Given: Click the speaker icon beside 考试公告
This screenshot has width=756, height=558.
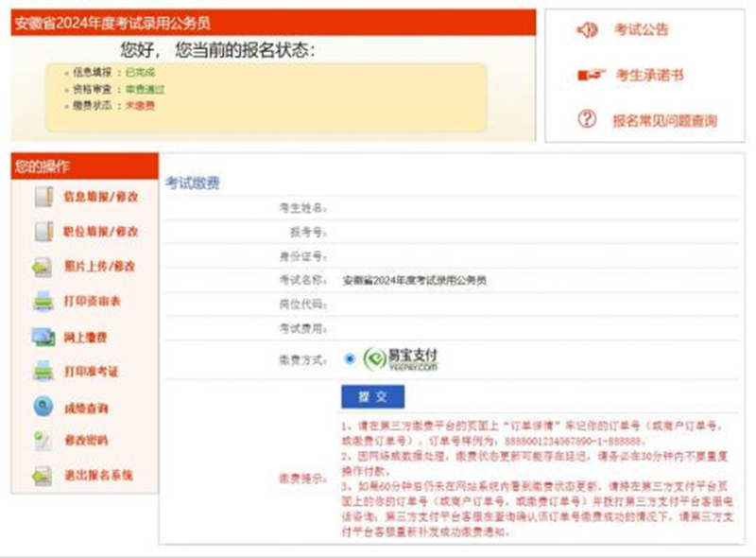Looking at the screenshot, I should pyautogui.click(x=588, y=28).
